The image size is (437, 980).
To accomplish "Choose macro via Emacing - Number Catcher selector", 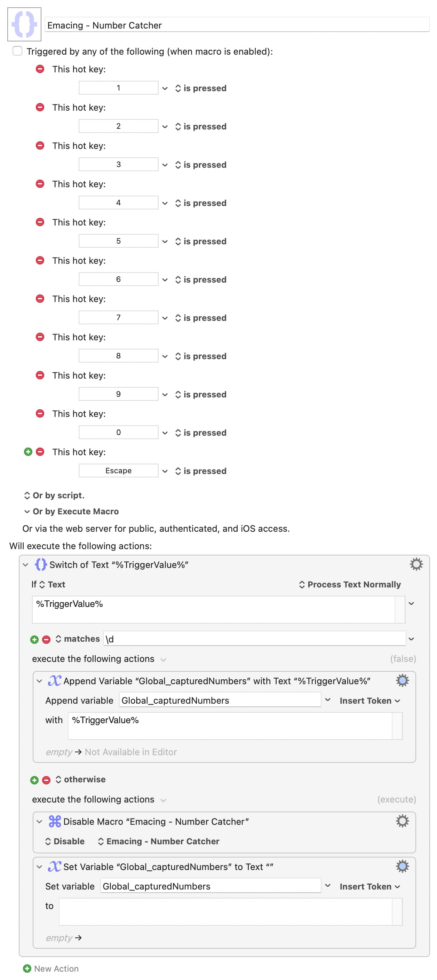I will pos(159,841).
